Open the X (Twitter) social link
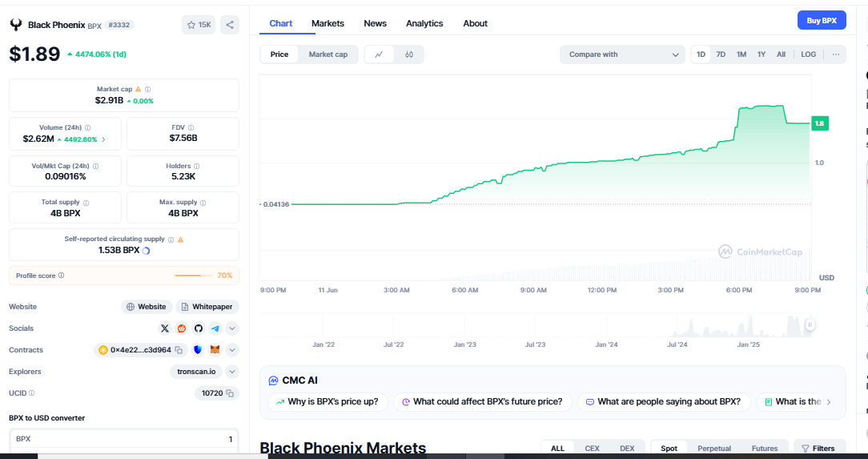868x459 pixels. (x=165, y=328)
